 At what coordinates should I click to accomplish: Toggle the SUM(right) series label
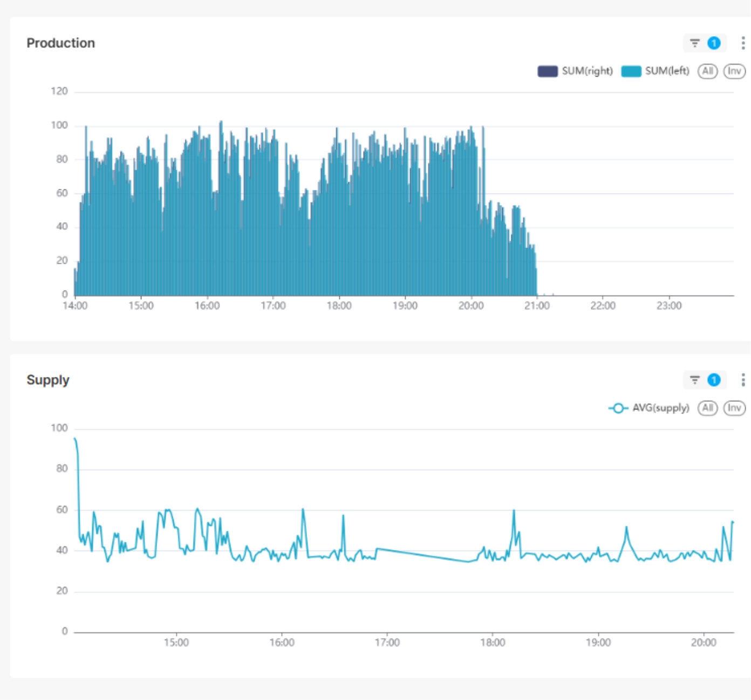point(587,71)
